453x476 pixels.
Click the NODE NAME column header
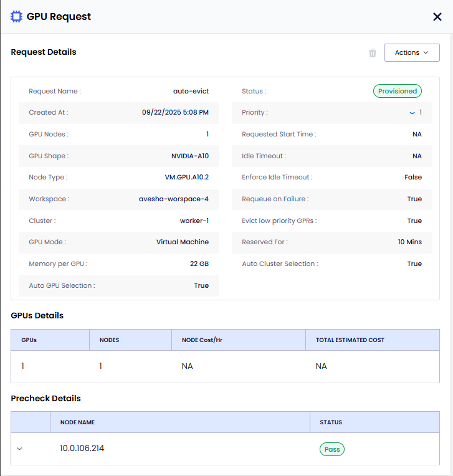77,422
